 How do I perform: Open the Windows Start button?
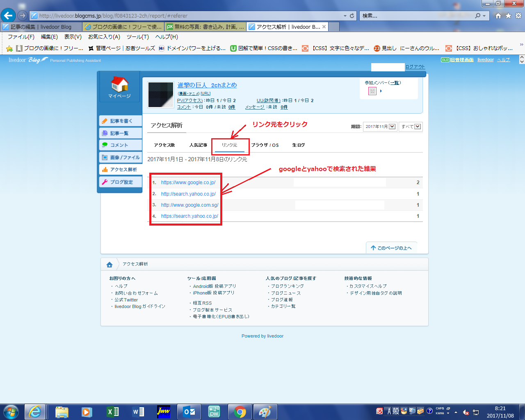pos(11,411)
